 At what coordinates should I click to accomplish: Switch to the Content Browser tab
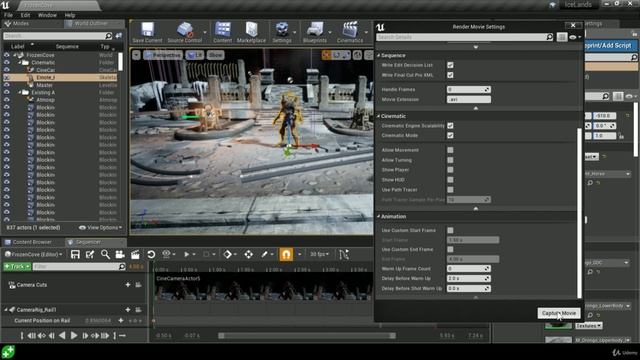point(32,242)
